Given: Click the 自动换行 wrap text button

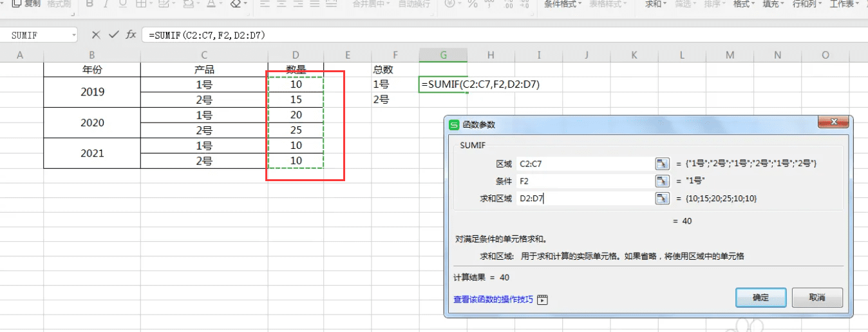Looking at the screenshot, I should [414, 4].
